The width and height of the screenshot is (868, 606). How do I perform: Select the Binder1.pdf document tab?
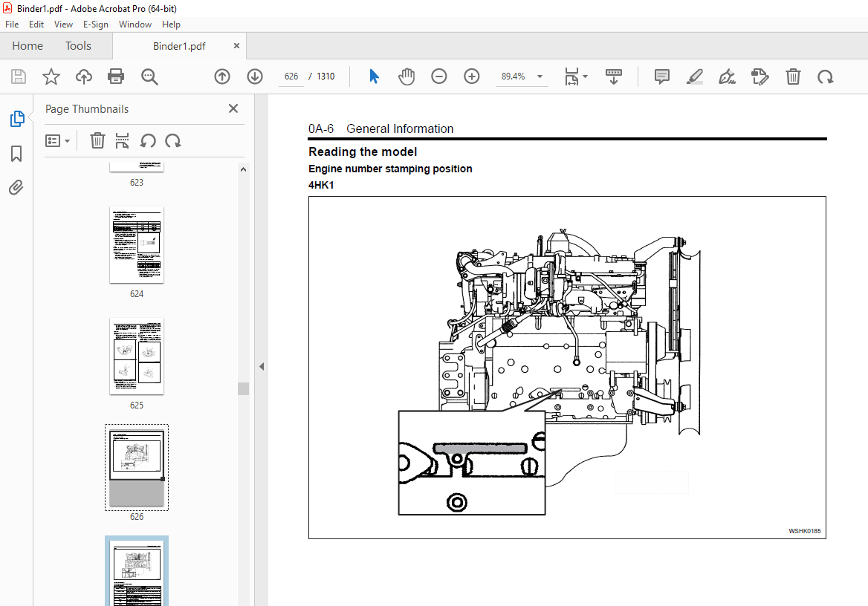click(179, 47)
